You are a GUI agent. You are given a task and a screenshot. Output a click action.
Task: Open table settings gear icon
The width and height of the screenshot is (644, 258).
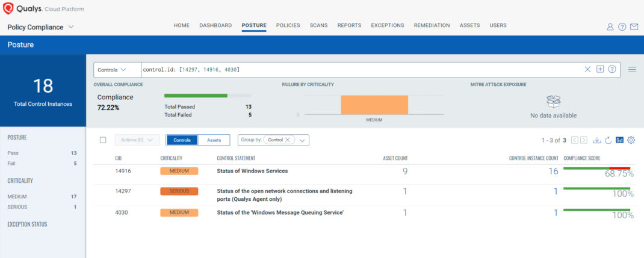(631, 140)
